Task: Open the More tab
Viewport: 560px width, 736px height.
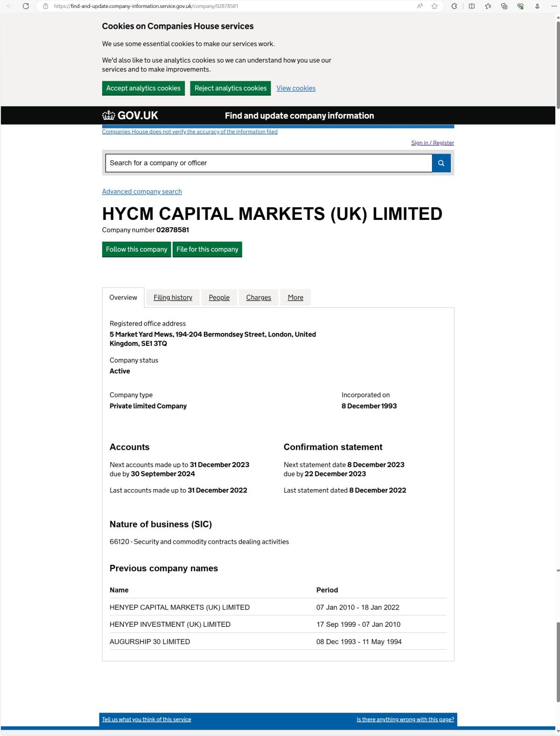Action: click(x=295, y=297)
